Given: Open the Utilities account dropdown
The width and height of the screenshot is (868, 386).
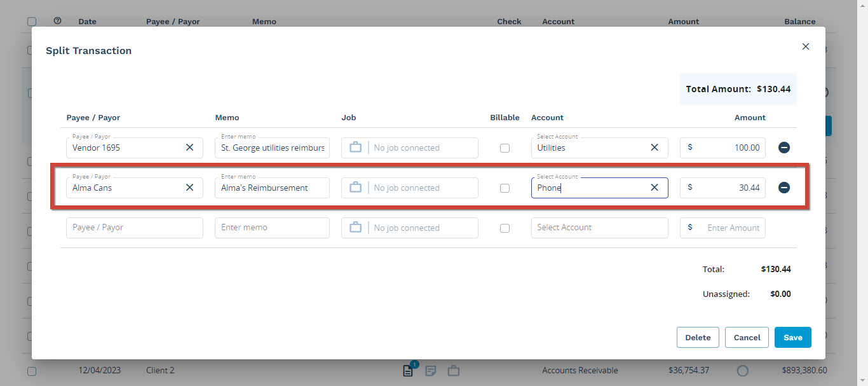Looking at the screenshot, I should pyautogui.click(x=599, y=148).
